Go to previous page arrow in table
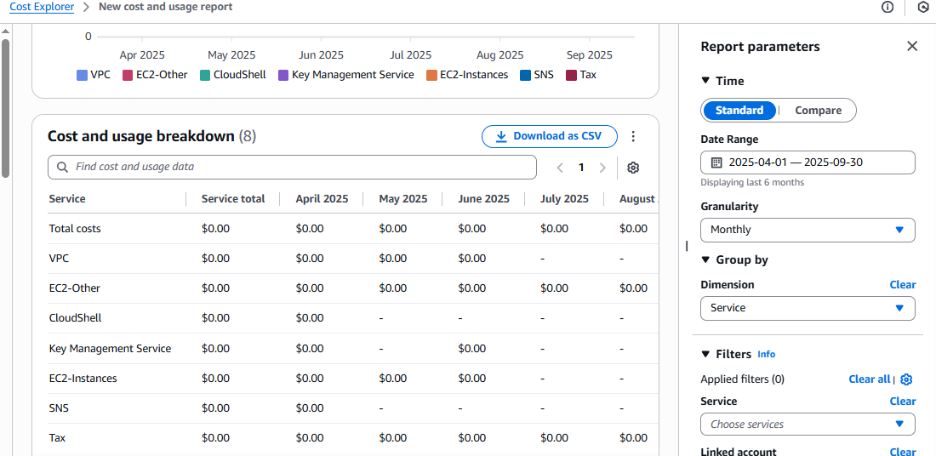The image size is (936, 456). pyautogui.click(x=560, y=167)
